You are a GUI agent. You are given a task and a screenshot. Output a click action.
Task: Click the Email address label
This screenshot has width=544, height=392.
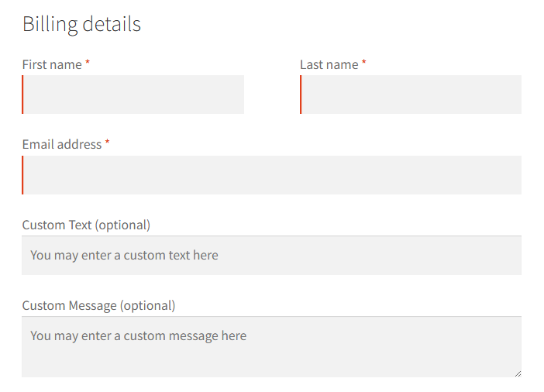pos(62,144)
